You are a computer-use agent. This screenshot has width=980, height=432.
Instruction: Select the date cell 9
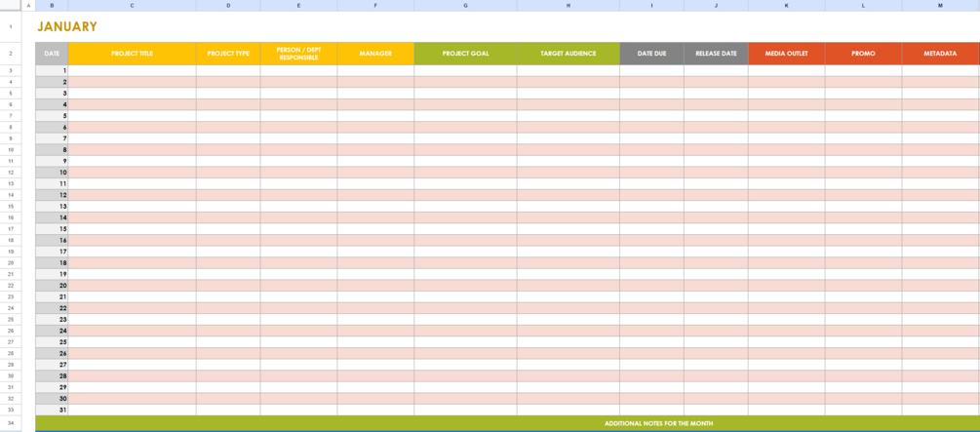pos(52,161)
